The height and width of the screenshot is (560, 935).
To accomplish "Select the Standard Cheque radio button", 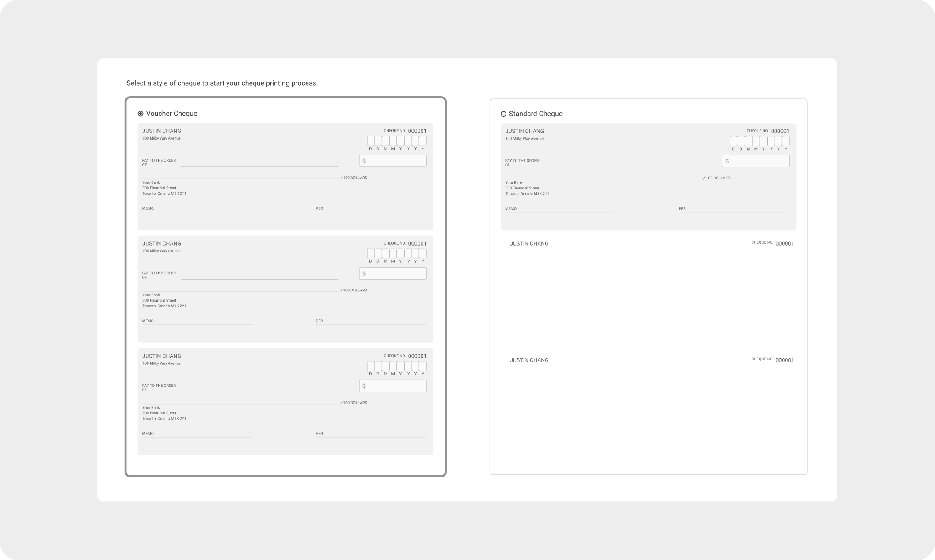I will [503, 114].
